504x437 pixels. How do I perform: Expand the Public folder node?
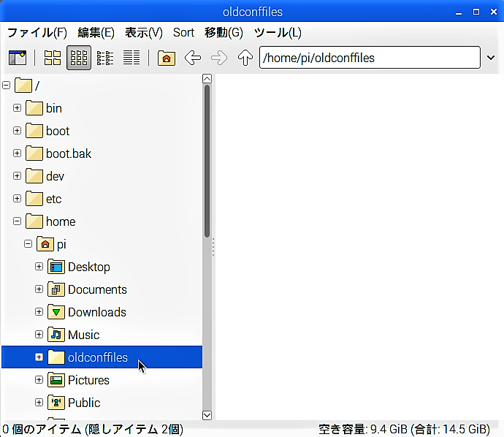click(39, 403)
